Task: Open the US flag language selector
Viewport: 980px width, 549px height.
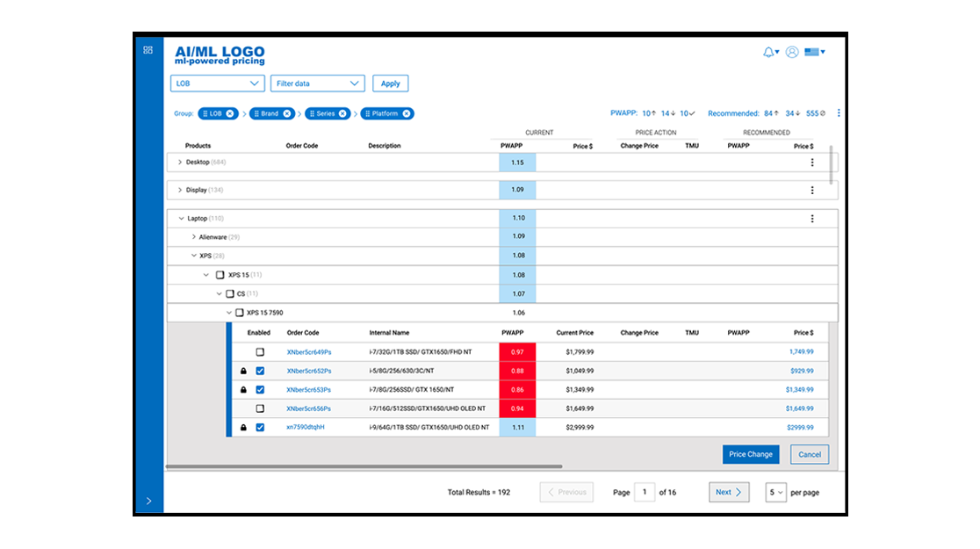Action: 814,52
